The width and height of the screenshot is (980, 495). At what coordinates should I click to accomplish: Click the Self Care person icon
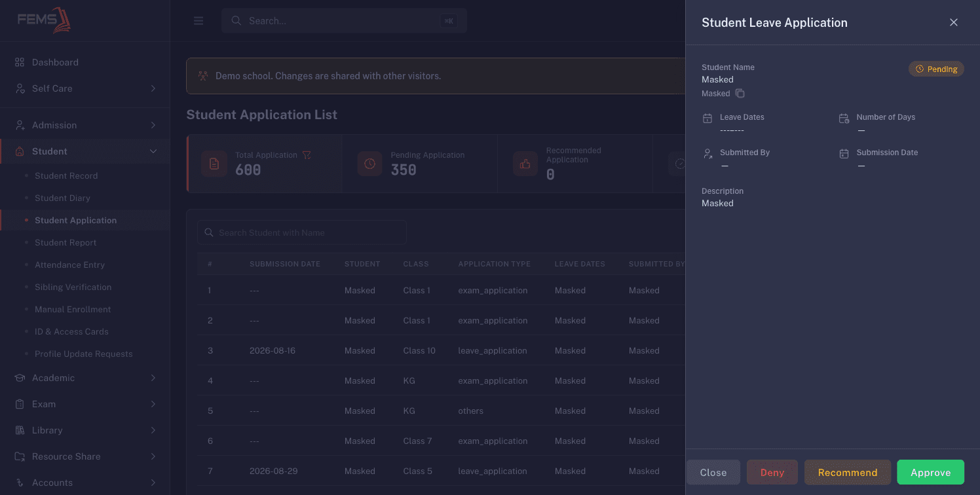20,88
